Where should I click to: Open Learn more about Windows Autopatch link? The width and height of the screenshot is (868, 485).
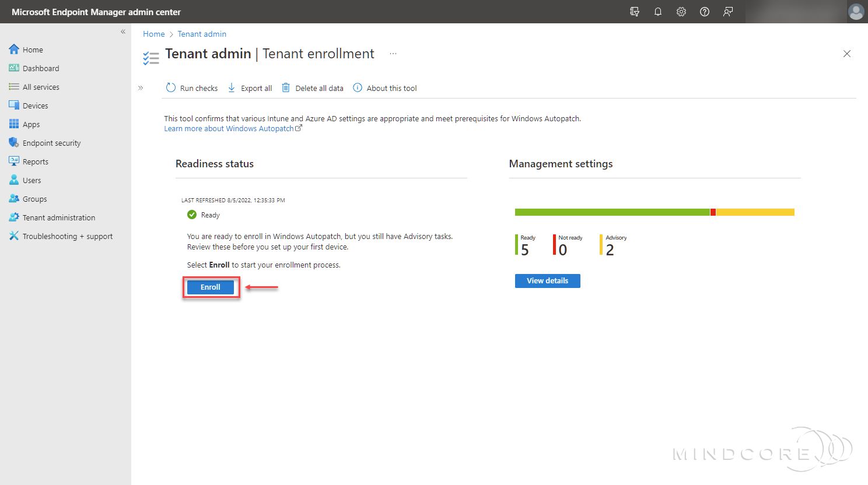coord(229,128)
